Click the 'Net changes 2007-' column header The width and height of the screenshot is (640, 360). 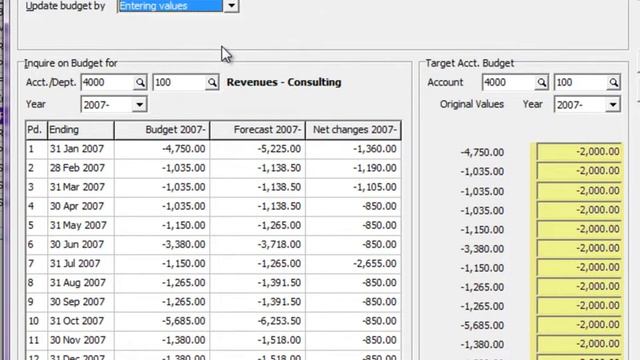click(353, 130)
